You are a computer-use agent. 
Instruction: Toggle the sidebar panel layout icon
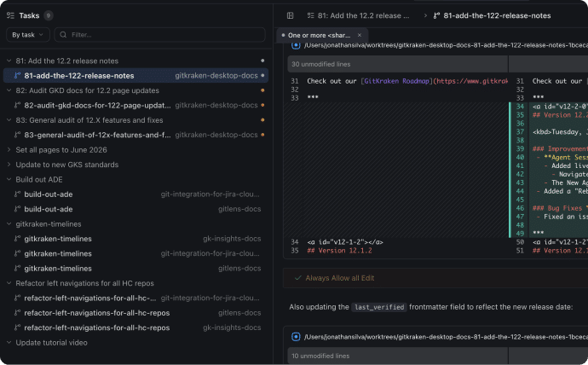(x=290, y=15)
